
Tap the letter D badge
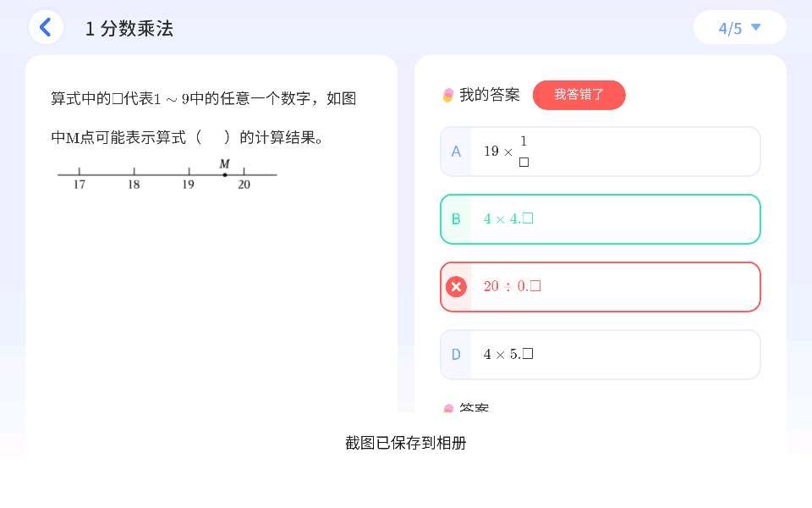[456, 355]
